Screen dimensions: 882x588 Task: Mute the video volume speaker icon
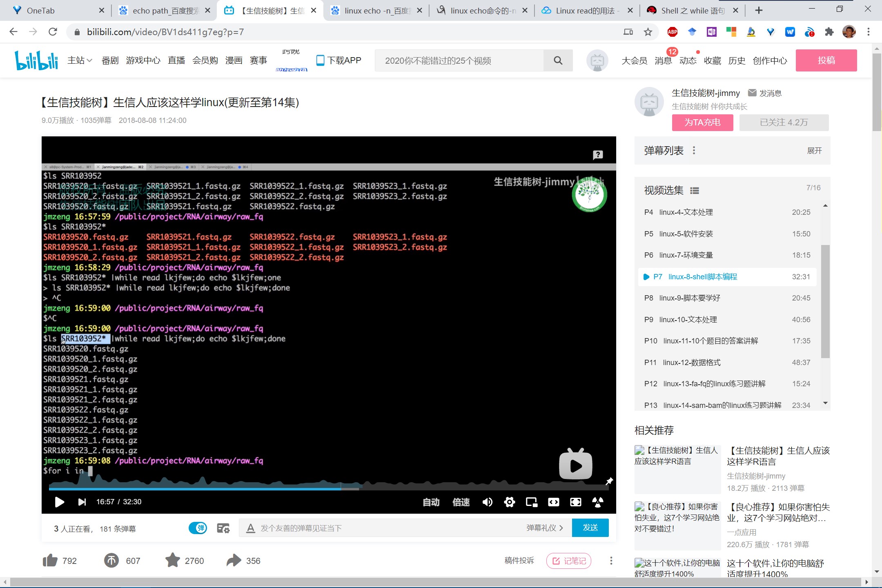coord(487,502)
